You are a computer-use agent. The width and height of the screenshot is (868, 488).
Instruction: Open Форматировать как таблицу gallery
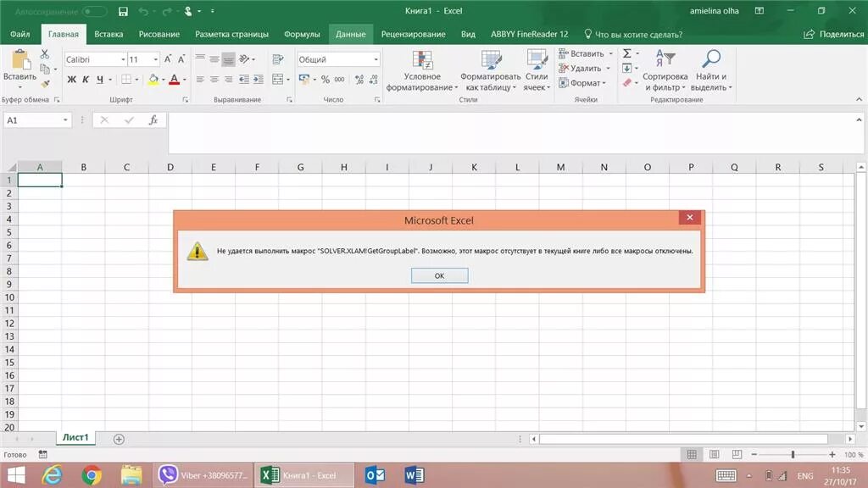point(491,71)
